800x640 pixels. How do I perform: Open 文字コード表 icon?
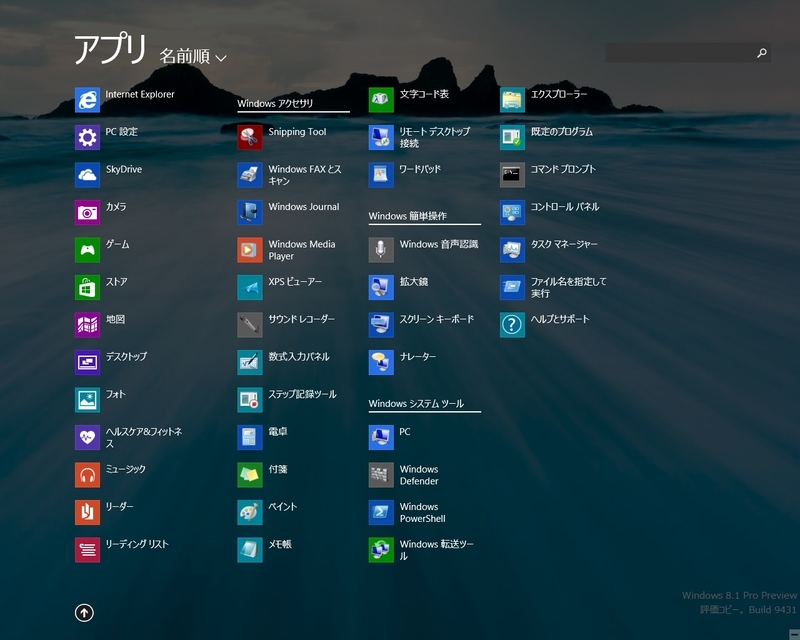(x=381, y=100)
